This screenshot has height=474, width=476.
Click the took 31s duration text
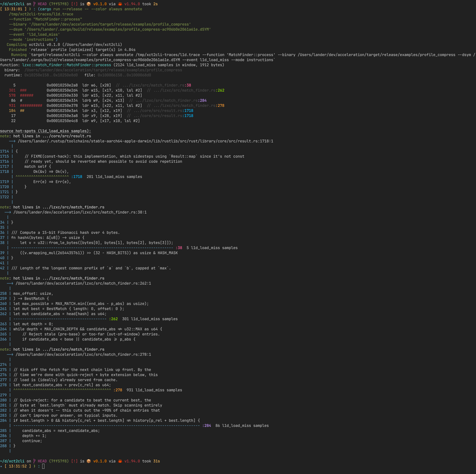[x=151, y=461]
